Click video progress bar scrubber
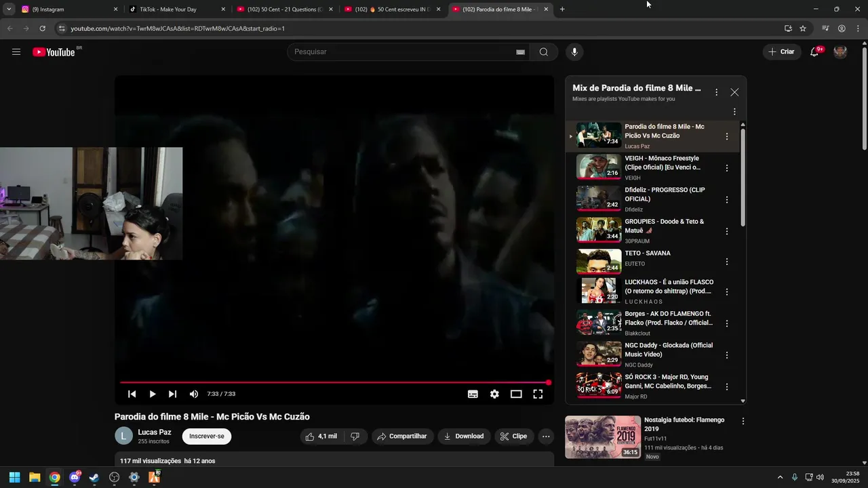This screenshot has width=868, height=488. pyautogui.click(x=549, y=383)
